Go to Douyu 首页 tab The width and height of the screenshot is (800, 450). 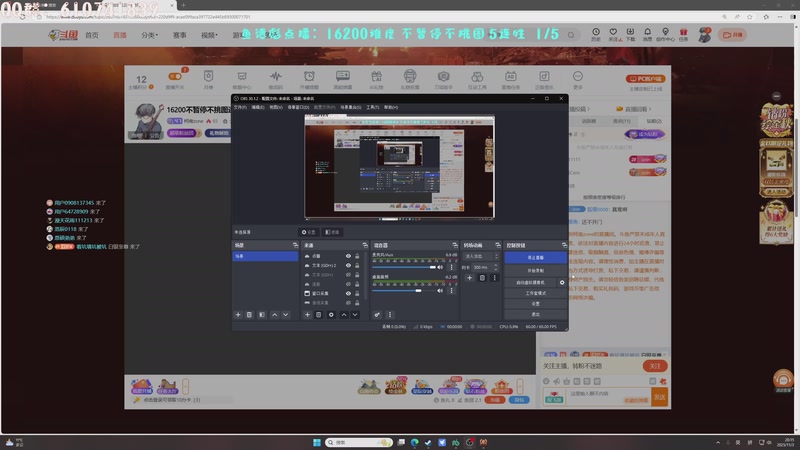(92, 35)
